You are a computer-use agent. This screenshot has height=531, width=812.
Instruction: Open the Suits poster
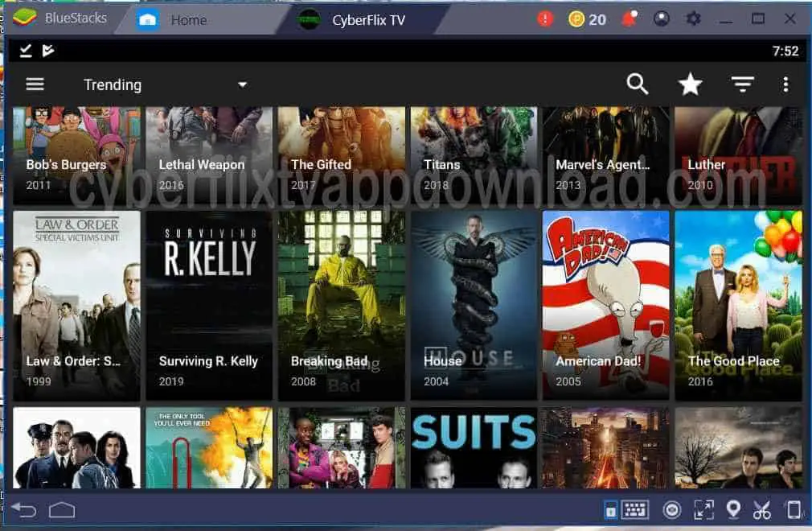point(474,447)
